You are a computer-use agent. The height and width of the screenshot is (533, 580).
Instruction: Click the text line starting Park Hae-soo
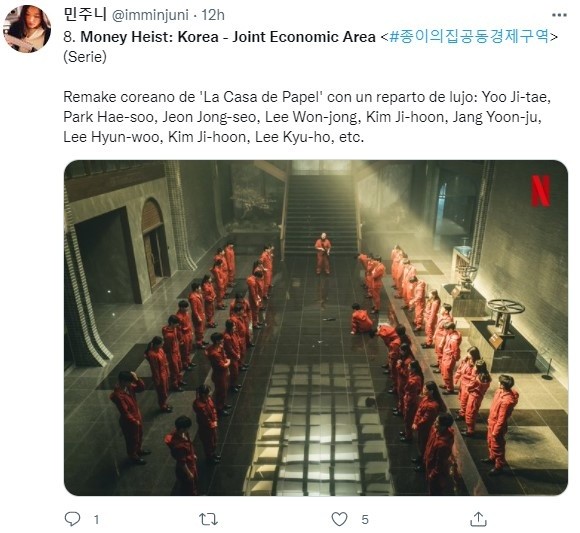coord(302,117)
